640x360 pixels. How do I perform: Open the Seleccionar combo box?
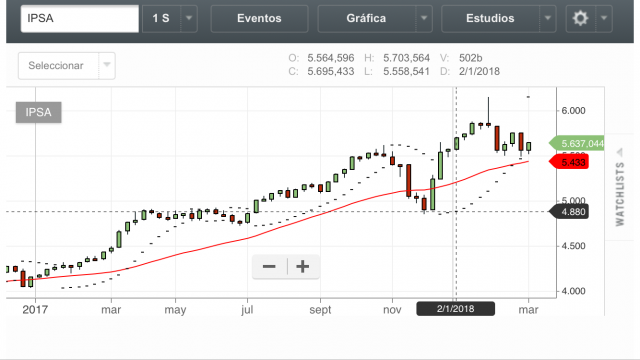click(67, 66)
